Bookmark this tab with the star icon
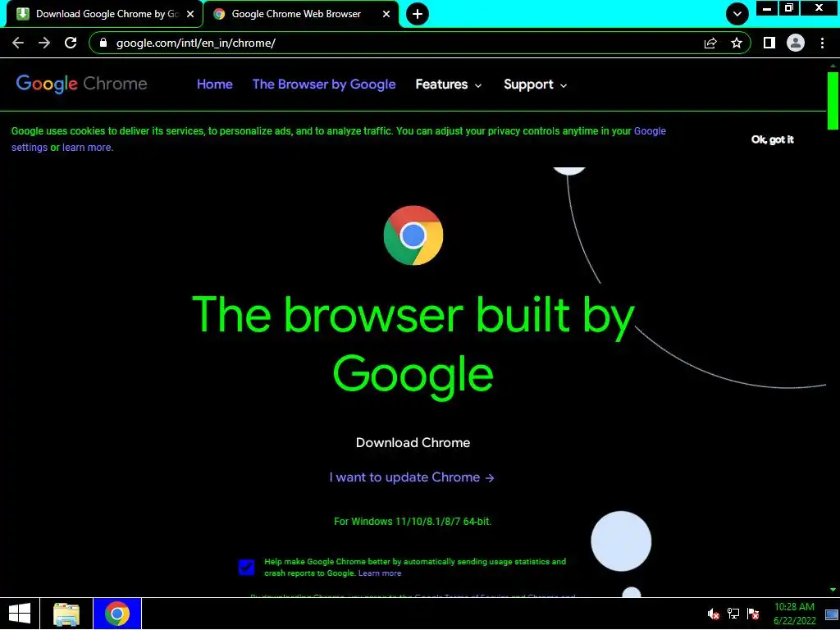 click(737, 43)
